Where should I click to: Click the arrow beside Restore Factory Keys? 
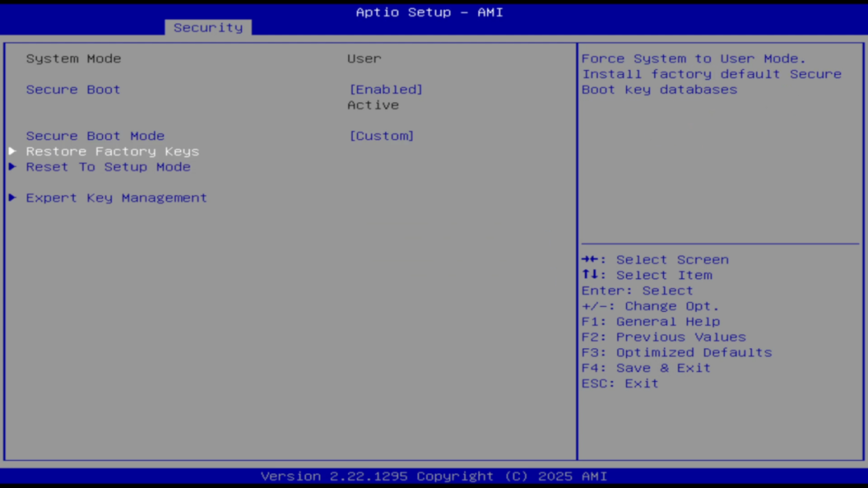12,151
